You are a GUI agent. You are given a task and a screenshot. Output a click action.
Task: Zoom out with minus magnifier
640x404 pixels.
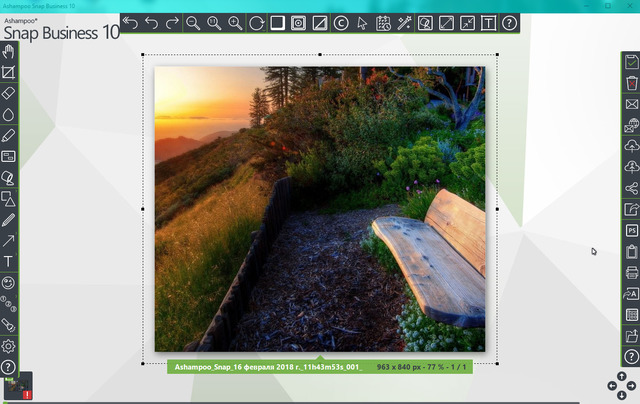(x=194, y=22)
